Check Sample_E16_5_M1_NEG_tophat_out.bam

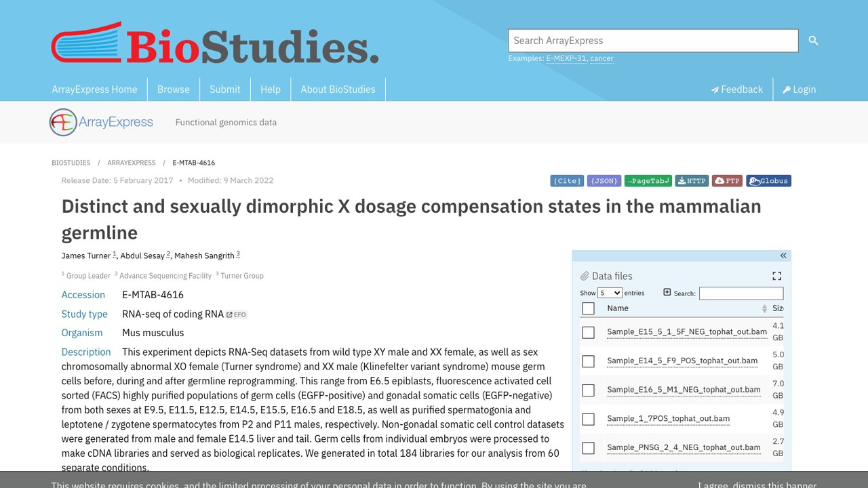[589, 390]
